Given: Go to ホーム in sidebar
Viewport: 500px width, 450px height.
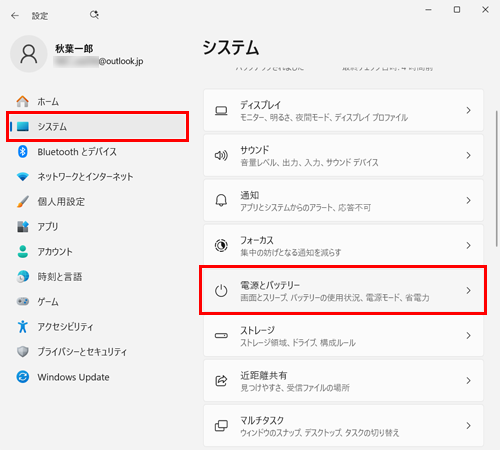Looking at the screenshot, I should point(97,101).
